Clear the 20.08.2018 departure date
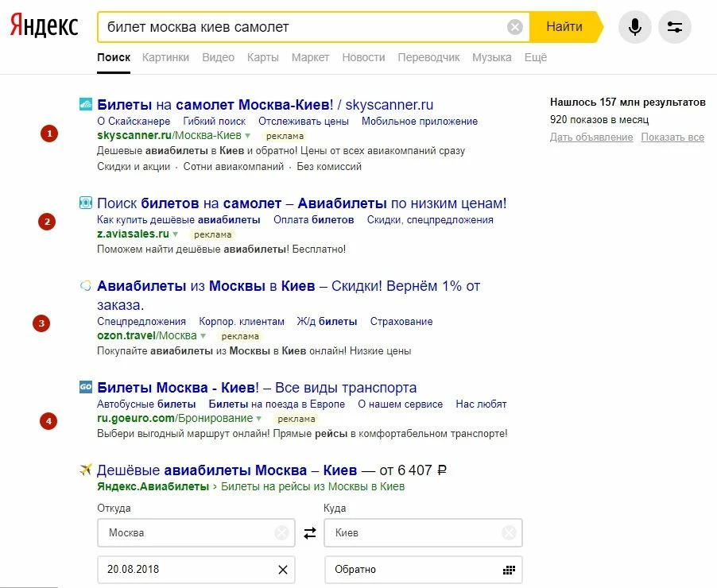The image size is (717, 588). 283,570
